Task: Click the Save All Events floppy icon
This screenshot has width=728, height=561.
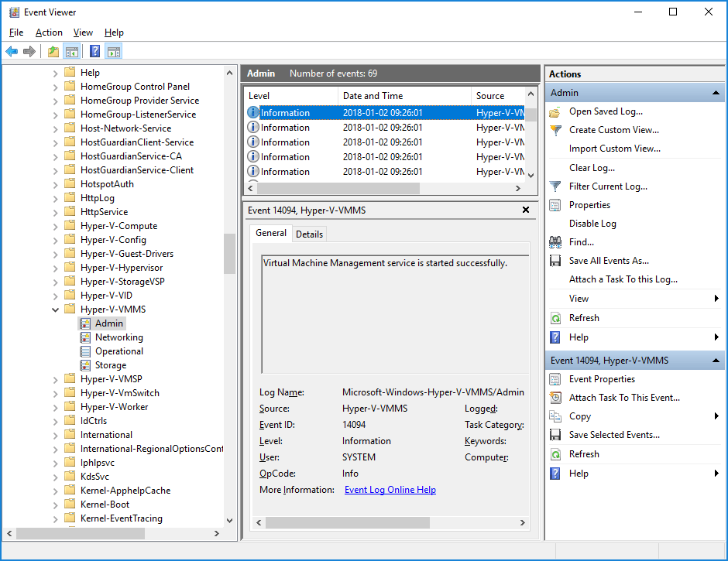Action: 555,261
